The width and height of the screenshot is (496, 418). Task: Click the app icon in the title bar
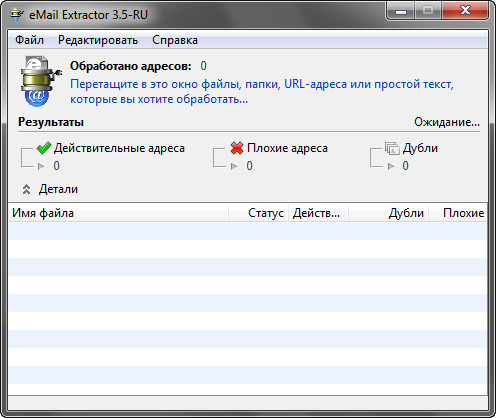pos(17,15)
